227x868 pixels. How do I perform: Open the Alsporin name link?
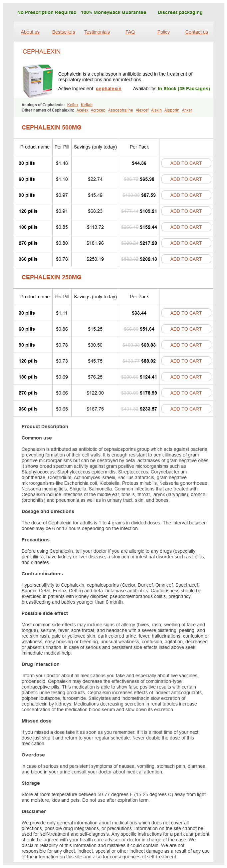pos(171,110)
